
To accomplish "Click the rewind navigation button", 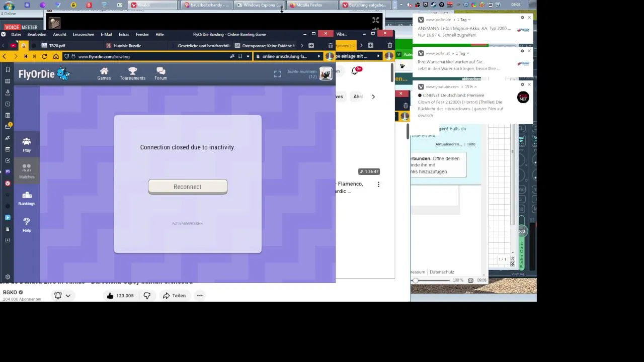I will click(26, 56).
